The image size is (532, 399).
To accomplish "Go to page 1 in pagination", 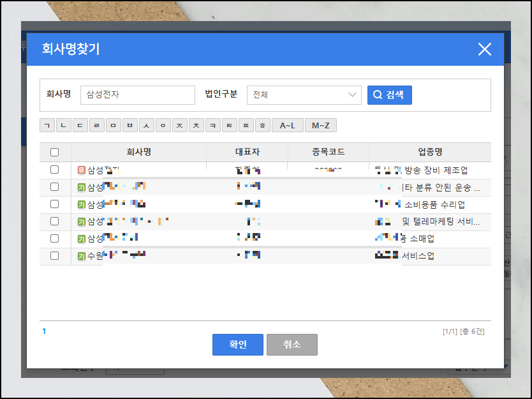I will coord(44,331).
